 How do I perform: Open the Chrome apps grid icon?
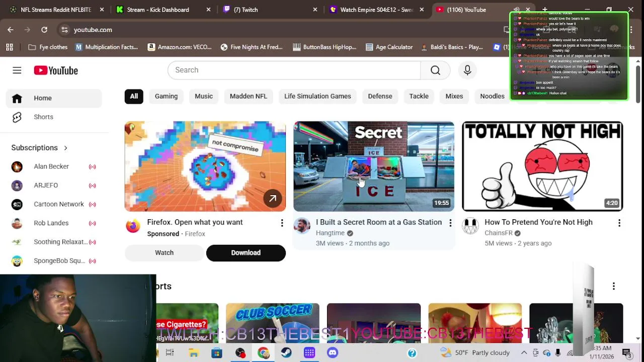[10, 47]
